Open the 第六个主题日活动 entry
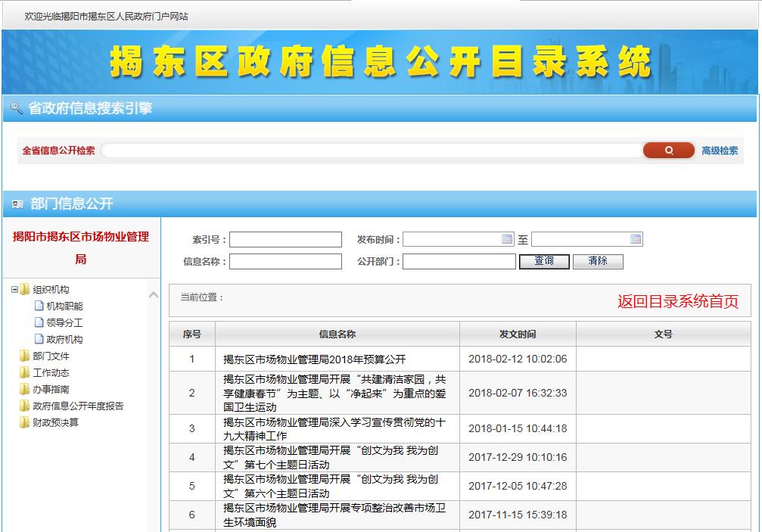This screenshot has width=762, height=532. 331,487
